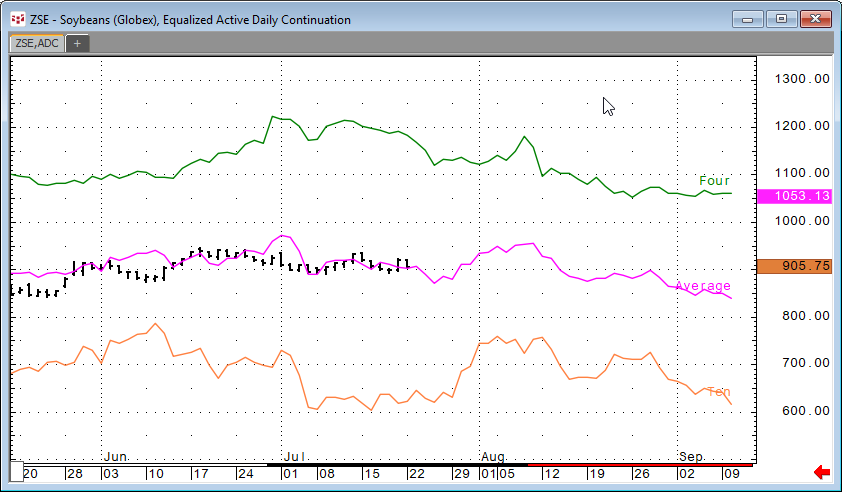The height and width of the screenshot is (492, 842).
Task: Click the orange 905.75 price marker
Action: pos(795,266)
